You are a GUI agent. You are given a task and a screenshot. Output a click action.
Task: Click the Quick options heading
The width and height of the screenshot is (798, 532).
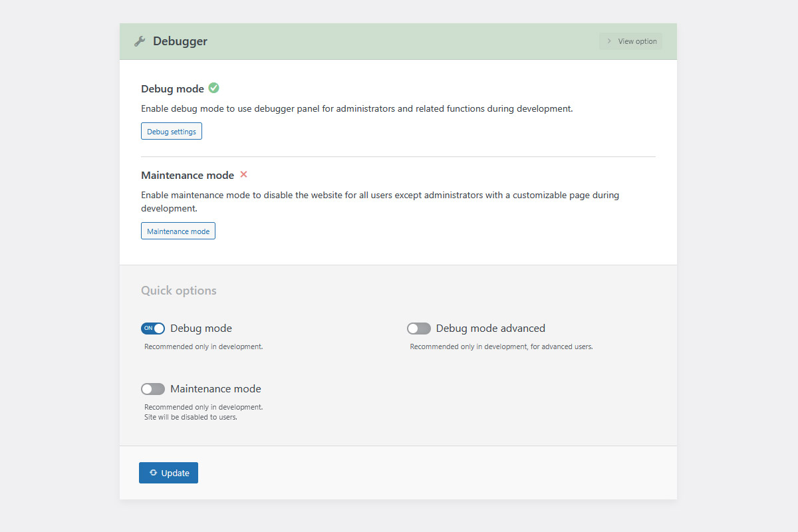tap(178, 291)
